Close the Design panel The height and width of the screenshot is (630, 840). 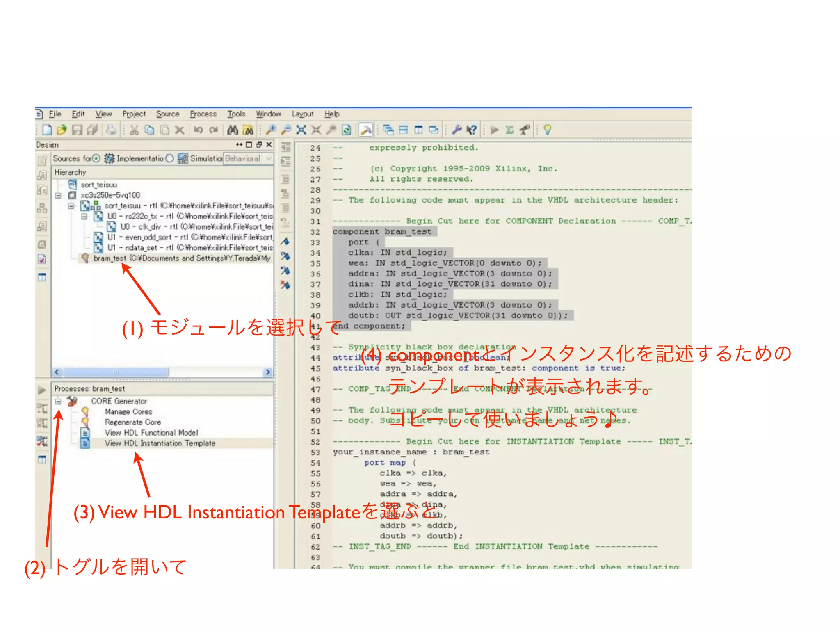269,144
